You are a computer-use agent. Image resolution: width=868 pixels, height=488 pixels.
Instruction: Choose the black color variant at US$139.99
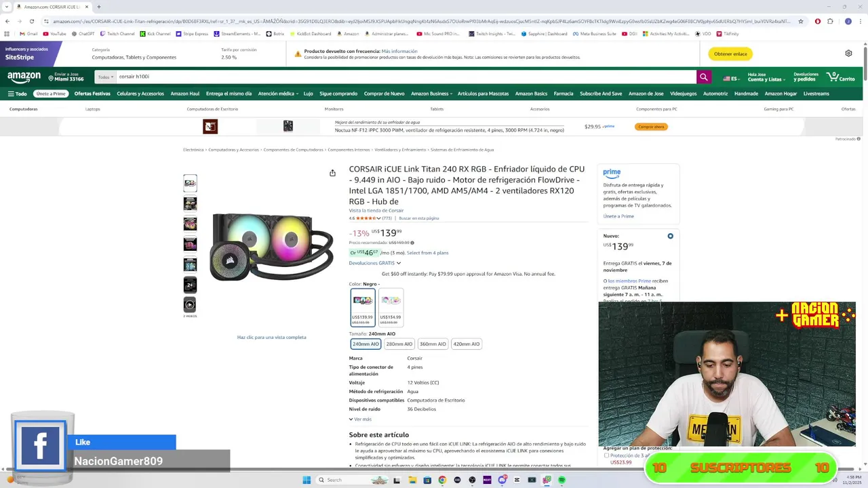click(x=363, y=308)
